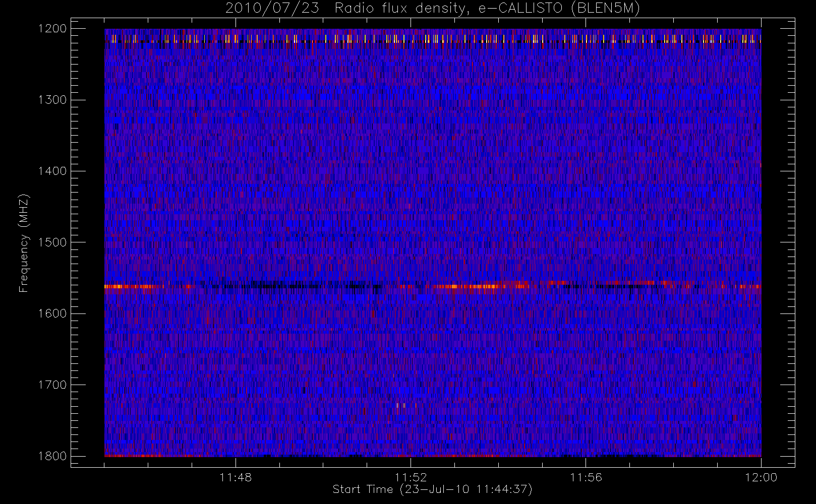Click the 12:00 time tick label
This screenshot has width=816, height=504.
click(761, 477)
